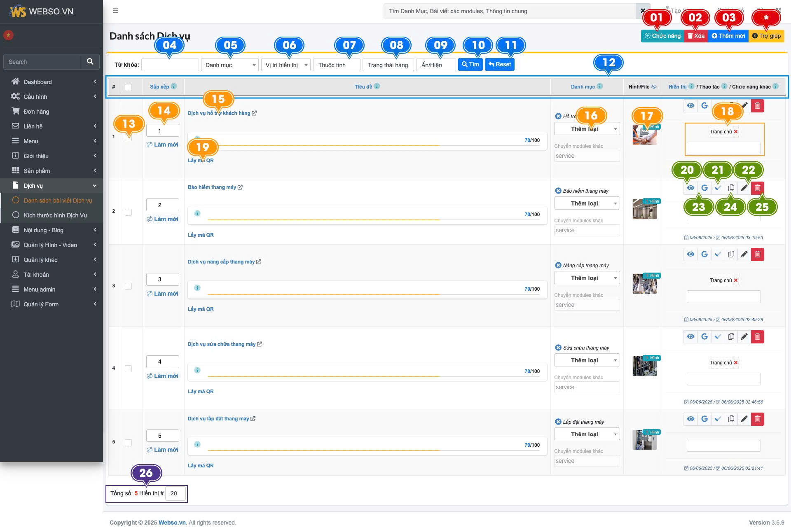The height and width of the screenshot is (532, 791).
Task: Click hamburger menu toggle icon at top
Action: pos(115,11)
